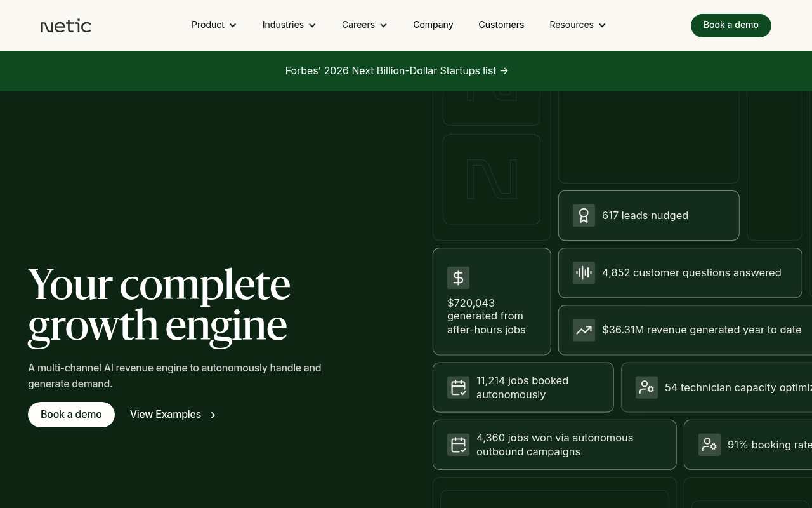Image resolution: width=812 pixels, height=508 pixels.
Task: Click calendar icon for outbound campaigns card
Action: pyautogui.click(x=458, y=444)
